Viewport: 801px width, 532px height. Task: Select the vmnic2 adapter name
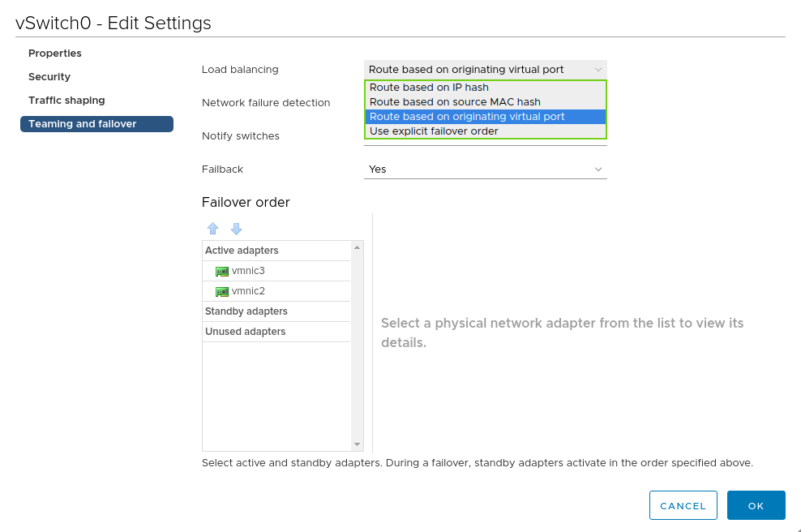pos(248,291)
